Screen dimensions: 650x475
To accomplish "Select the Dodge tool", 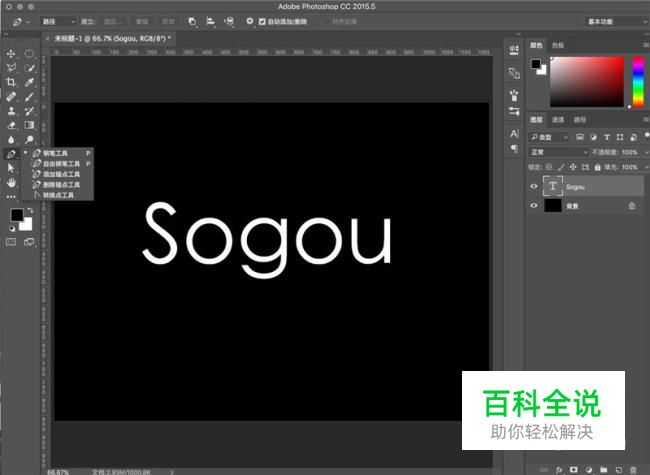I will pos(29,139).
